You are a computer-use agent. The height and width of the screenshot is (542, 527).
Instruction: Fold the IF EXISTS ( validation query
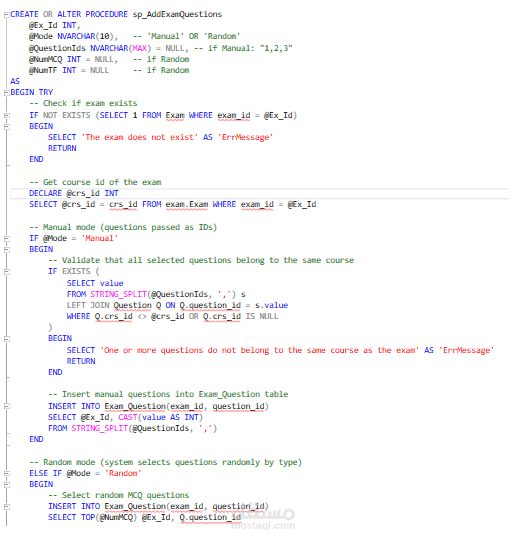tap(7, 272)
